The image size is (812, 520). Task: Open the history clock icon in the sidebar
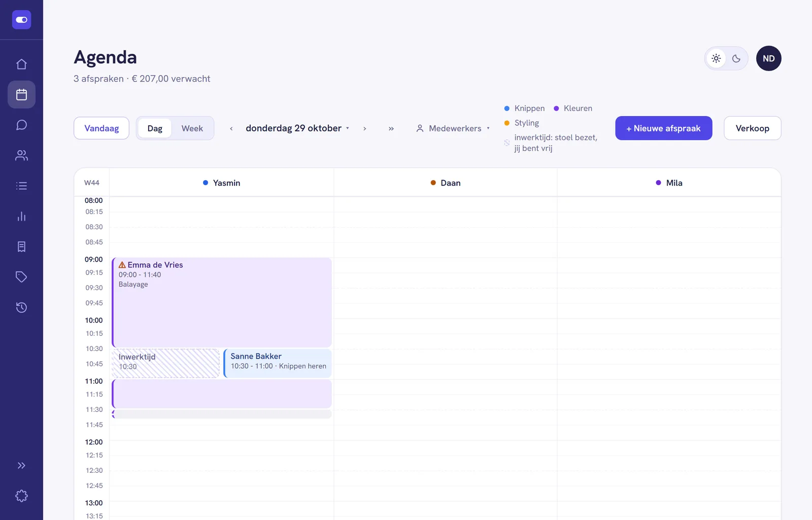click(21, 307)
